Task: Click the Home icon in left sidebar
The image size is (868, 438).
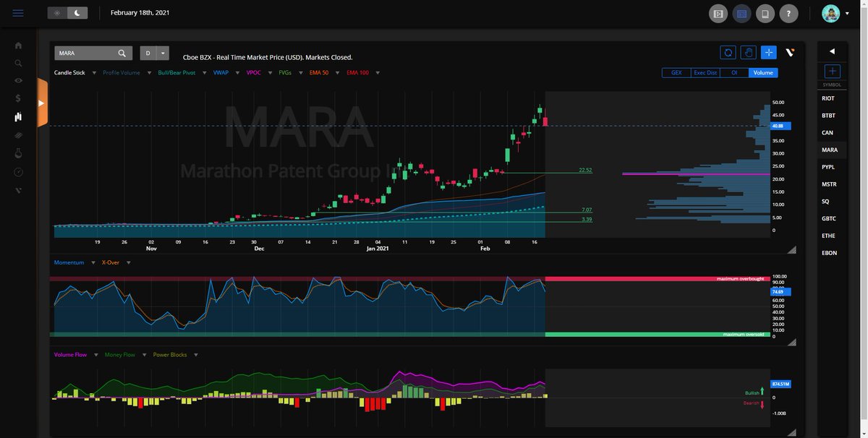Action: point(17,44)
